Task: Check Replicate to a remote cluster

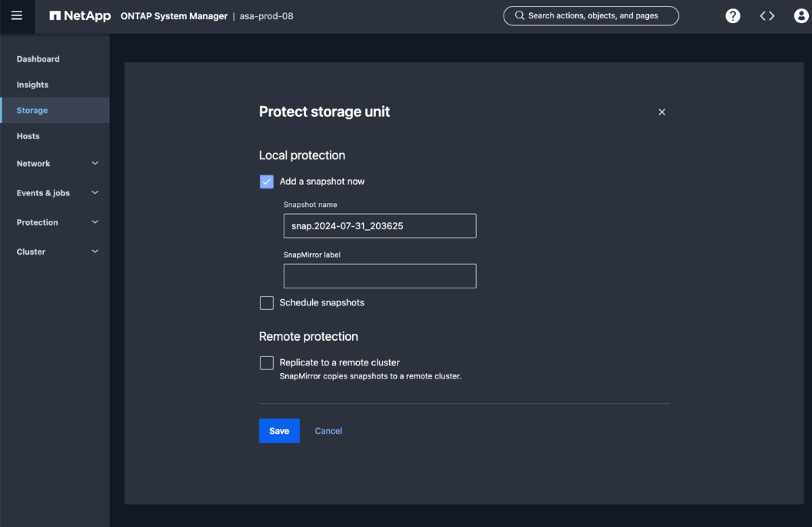Action: coord(267,362)
